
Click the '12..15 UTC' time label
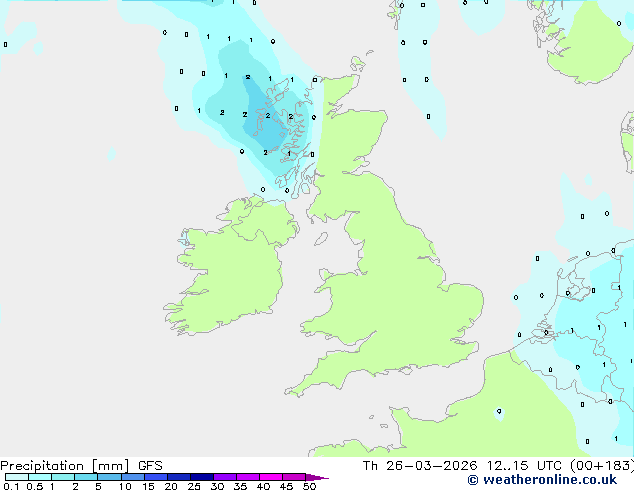(x=524, y=466)
